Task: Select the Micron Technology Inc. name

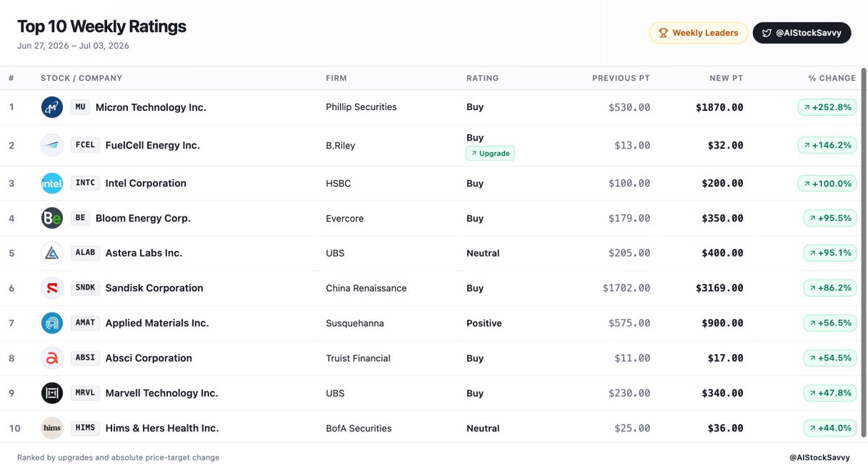Action: 150,107
